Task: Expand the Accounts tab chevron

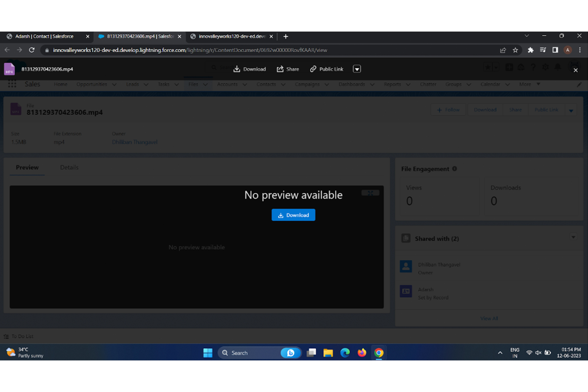Action: pos(245,85)
